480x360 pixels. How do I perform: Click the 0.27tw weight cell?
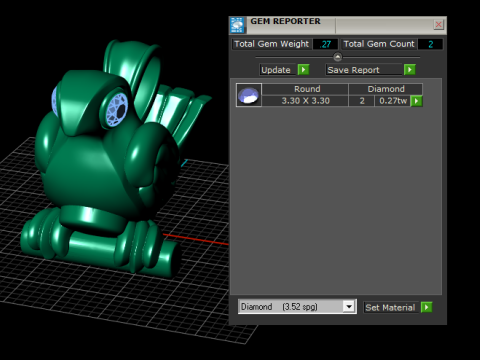coord(393,101)
